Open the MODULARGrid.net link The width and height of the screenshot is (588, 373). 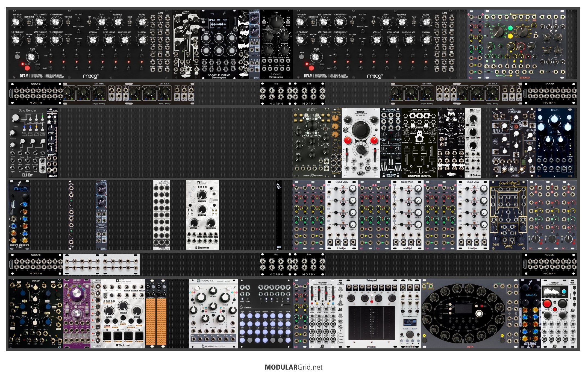(x=294, y=367)
